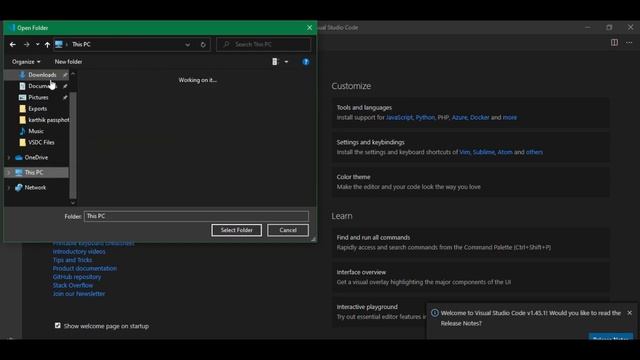Unpin Downloads using its pin icon
640x360 pixels.
point(65,75)
